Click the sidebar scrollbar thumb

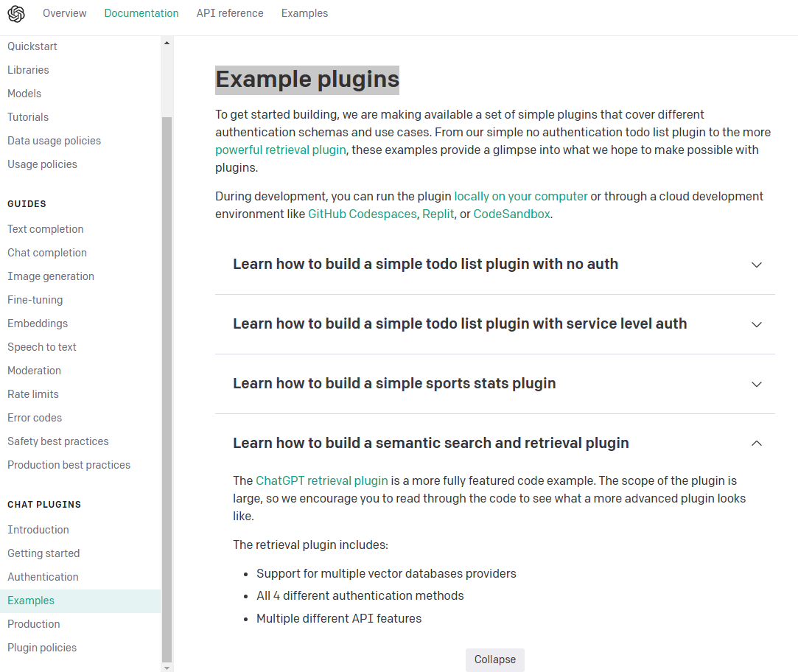167,389
